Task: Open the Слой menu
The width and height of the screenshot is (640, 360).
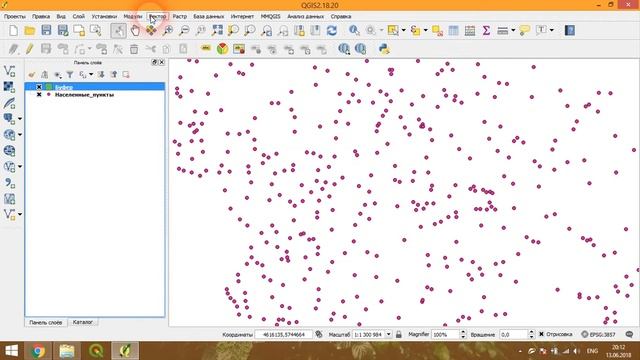Action: pos(79,16)
